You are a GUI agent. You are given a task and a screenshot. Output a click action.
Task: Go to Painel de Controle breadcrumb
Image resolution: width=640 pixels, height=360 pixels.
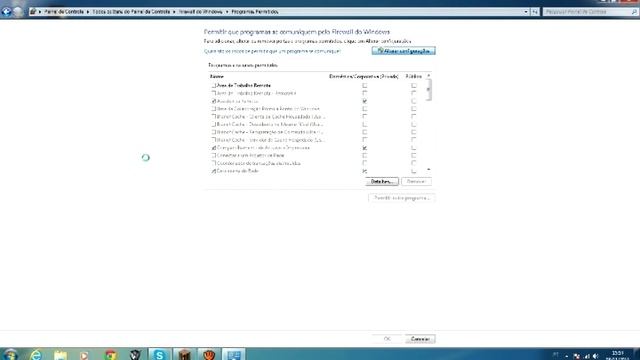pyautogui.click(x=64, y=12)
